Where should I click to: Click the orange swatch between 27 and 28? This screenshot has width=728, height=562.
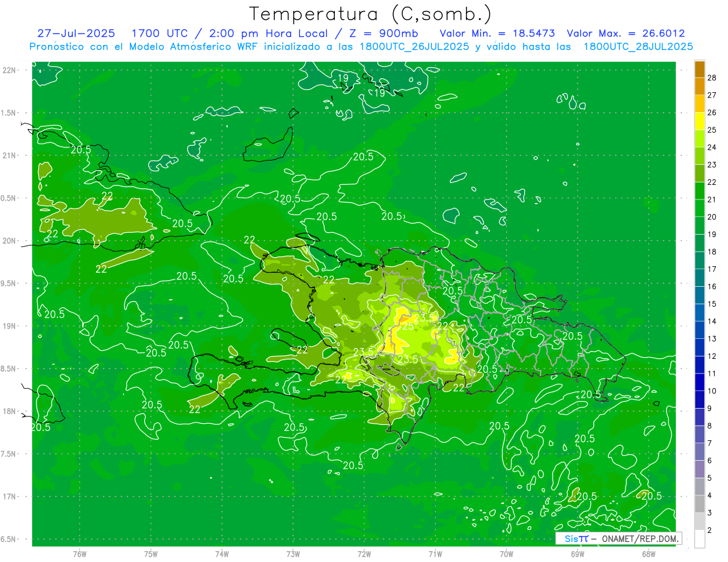pos(700,86)
